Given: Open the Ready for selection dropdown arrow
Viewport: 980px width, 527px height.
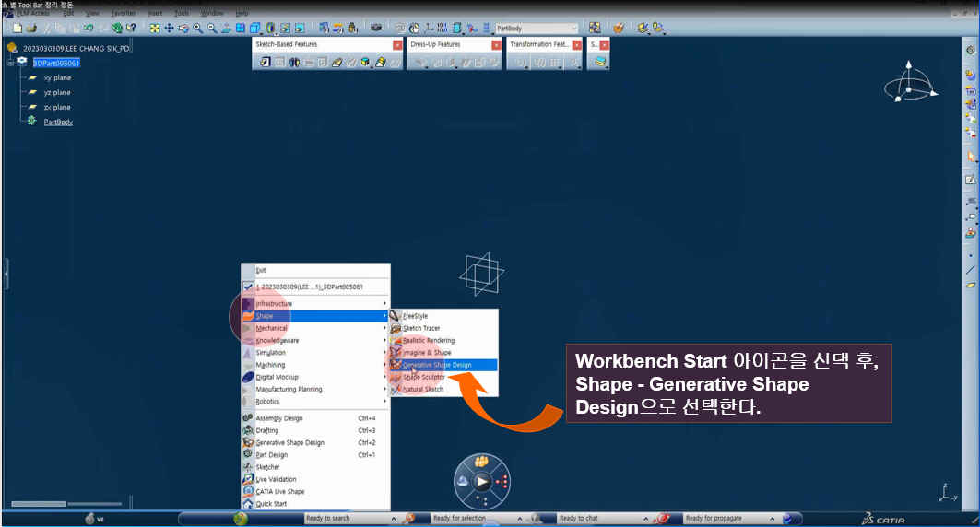Looking at the screenshot, I should coord(519,519).
